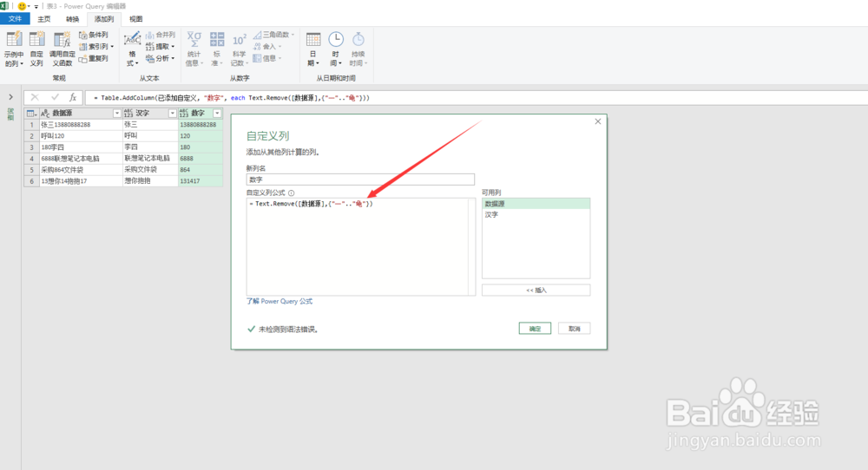Switch to the View (视图) tab

pos(135,19)
